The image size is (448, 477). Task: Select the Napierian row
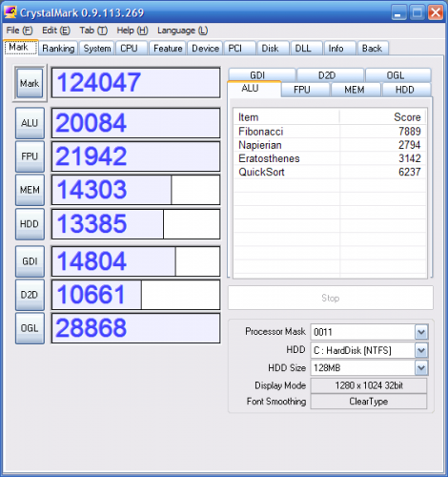click(x=330, y=145)
